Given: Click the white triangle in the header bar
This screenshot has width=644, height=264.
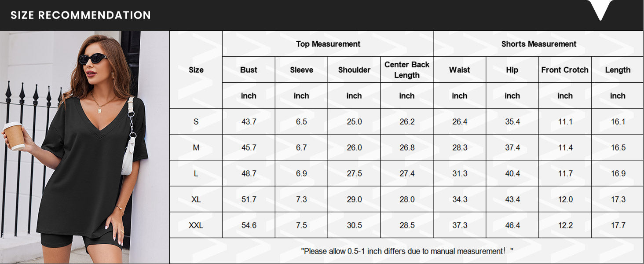Looking at the screenshot, I should (600, 10).
